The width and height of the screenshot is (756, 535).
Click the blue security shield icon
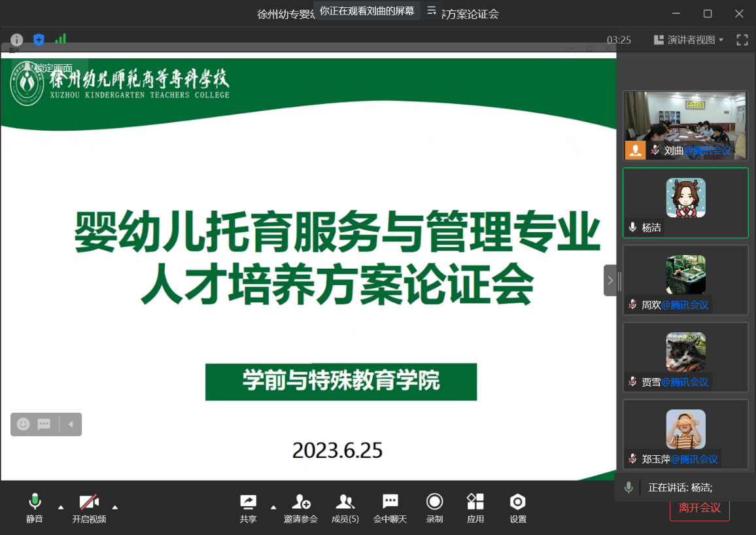pos(39,40)
